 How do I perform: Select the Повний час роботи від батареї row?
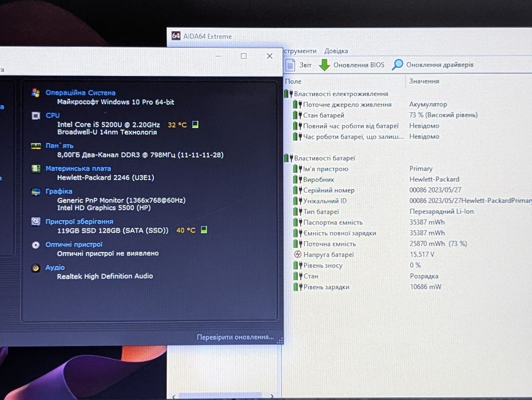(x=407, y=126)
